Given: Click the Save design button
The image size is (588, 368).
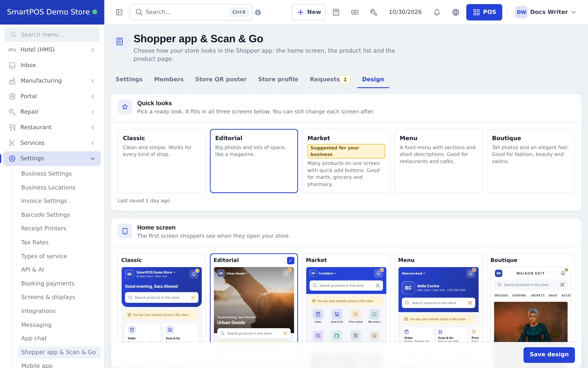Looking at the screenshot, I should point(549,355).
